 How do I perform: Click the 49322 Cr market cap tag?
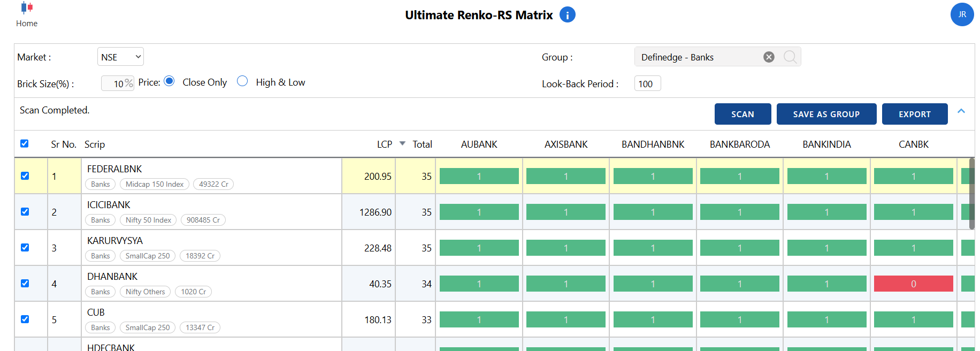(x=213, y=184)
